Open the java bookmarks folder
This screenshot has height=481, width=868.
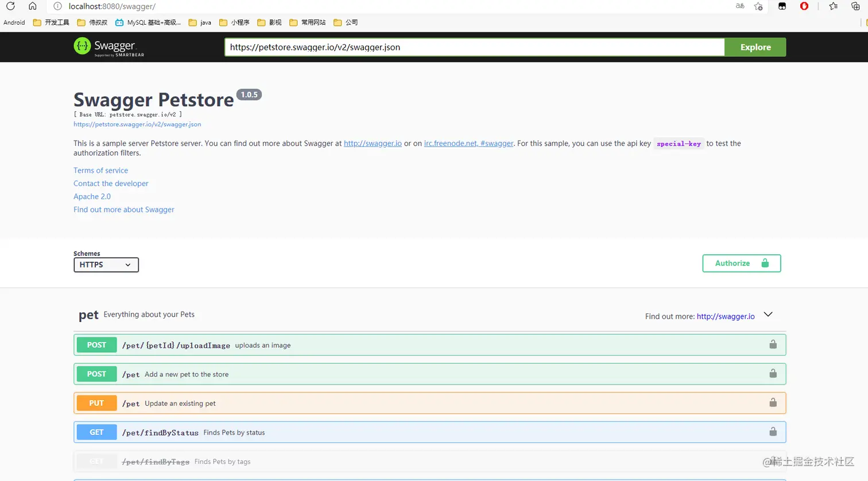coord(200,22)
